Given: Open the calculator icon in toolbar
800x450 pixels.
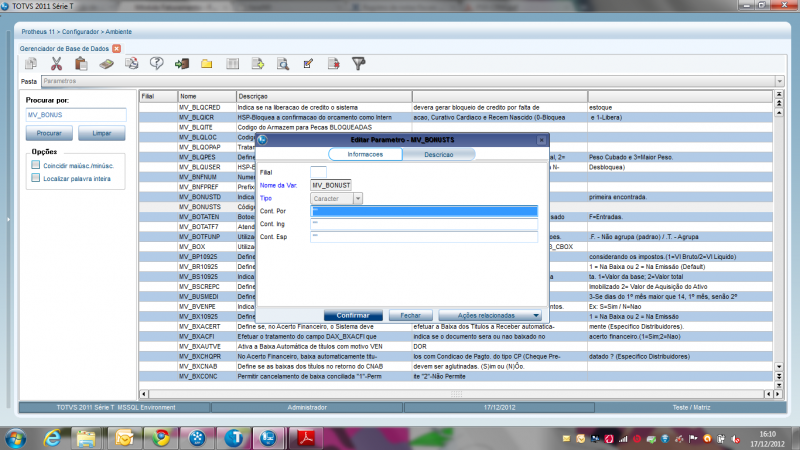Looking at the screenshot, I should point(106,64).
